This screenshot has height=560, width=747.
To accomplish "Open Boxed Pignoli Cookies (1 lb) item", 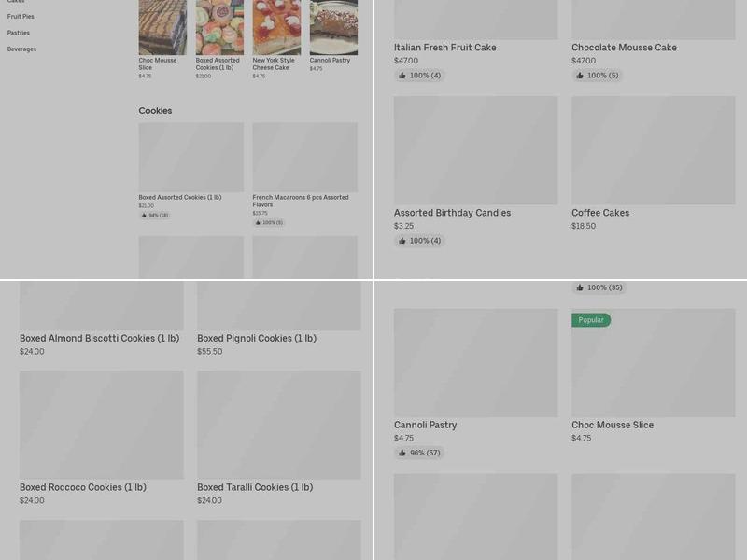I will coord(278,318).
